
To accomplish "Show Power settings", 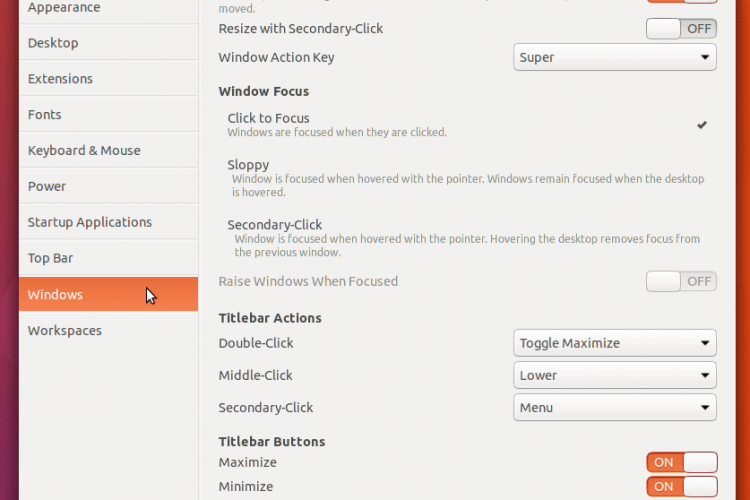I will (109, 186).
